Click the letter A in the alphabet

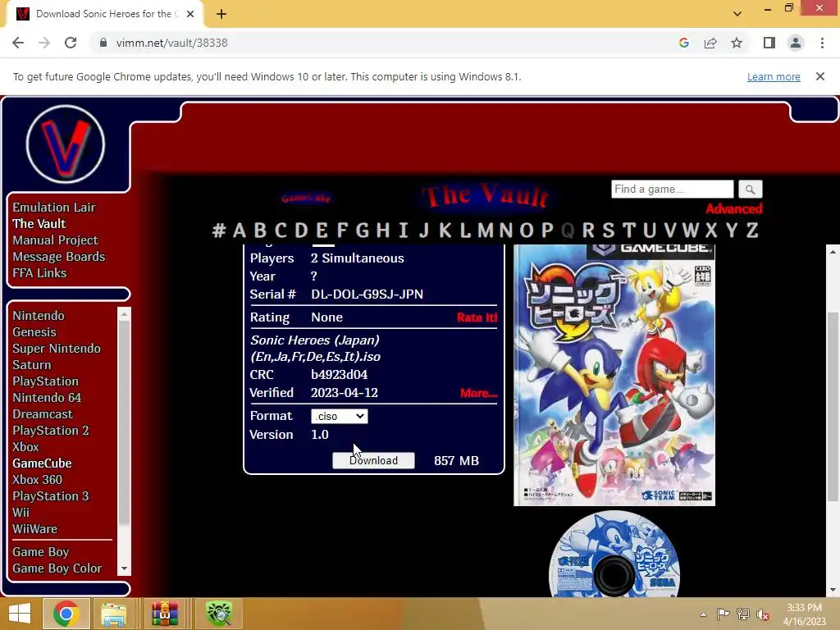tap(239, 231)
